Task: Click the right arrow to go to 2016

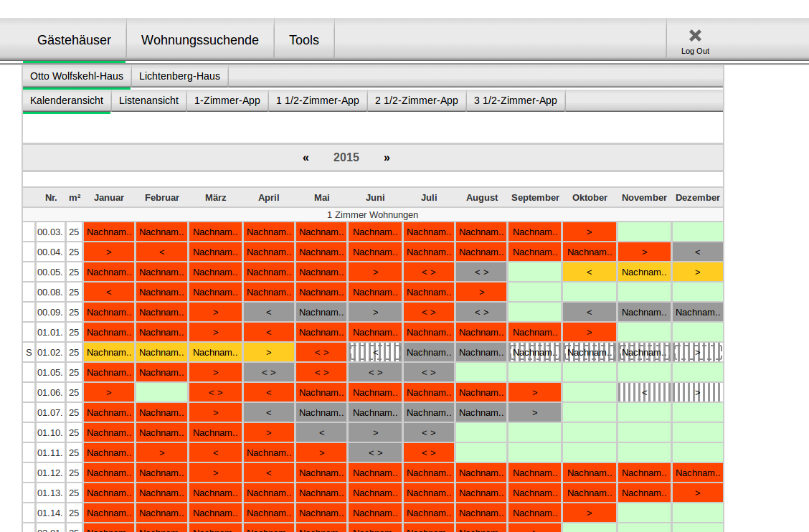Action: [387, 158]
